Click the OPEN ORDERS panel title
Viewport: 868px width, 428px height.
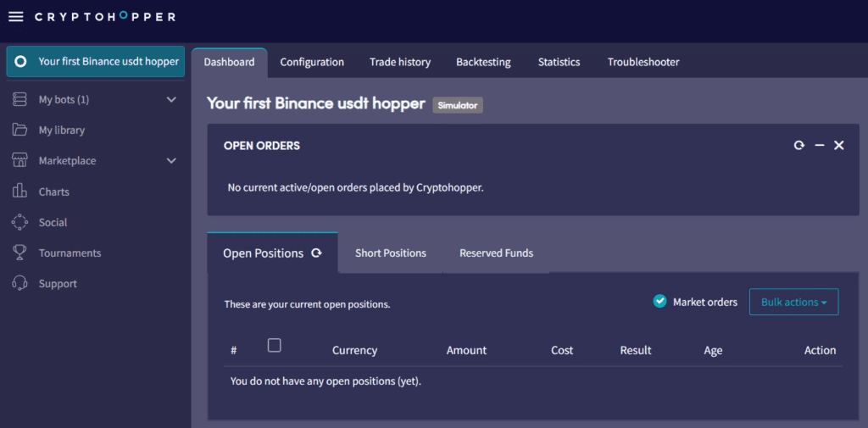(262, 146)
